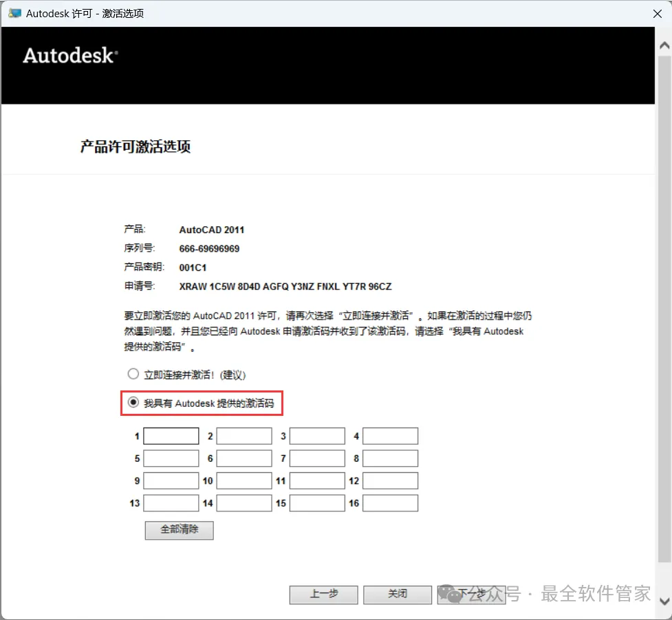Click the Autodesk logo in header

coord(70,56)
